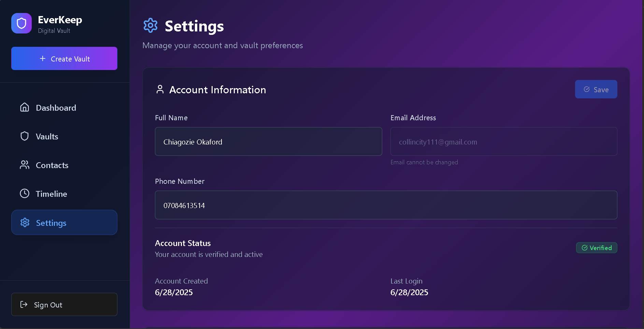Click the plus icon on Create Vault
Viewport: 644px width, 329px height.
tap(43, 58)
